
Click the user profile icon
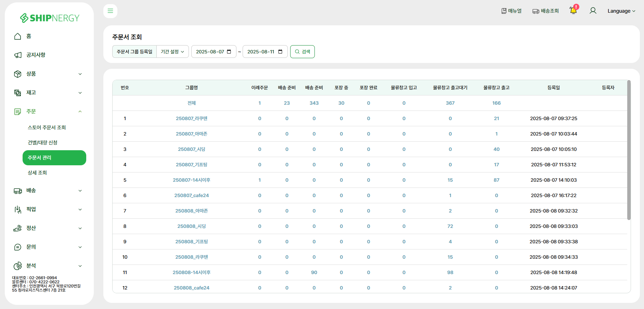point(593,11)
